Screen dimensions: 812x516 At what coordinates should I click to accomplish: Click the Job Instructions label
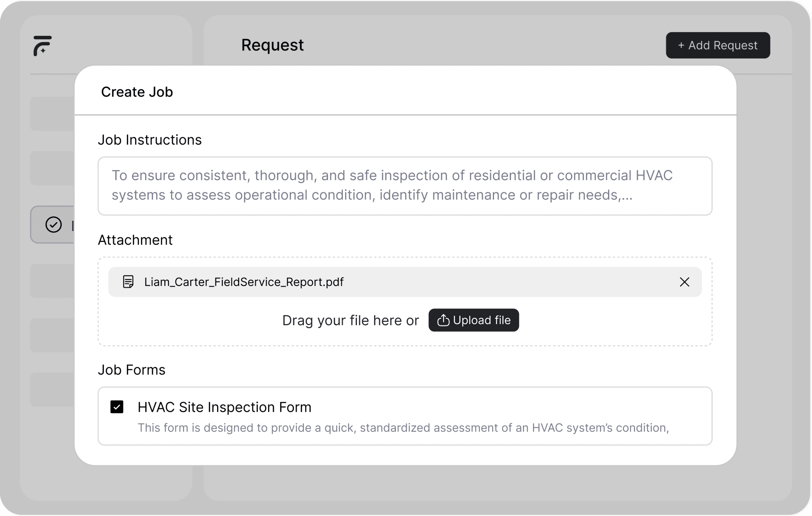coord(150,140)
